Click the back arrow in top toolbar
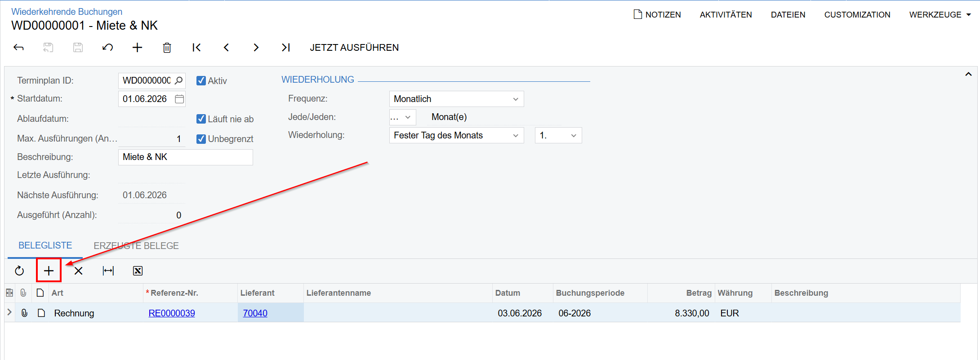 click(x=18, y=48)
